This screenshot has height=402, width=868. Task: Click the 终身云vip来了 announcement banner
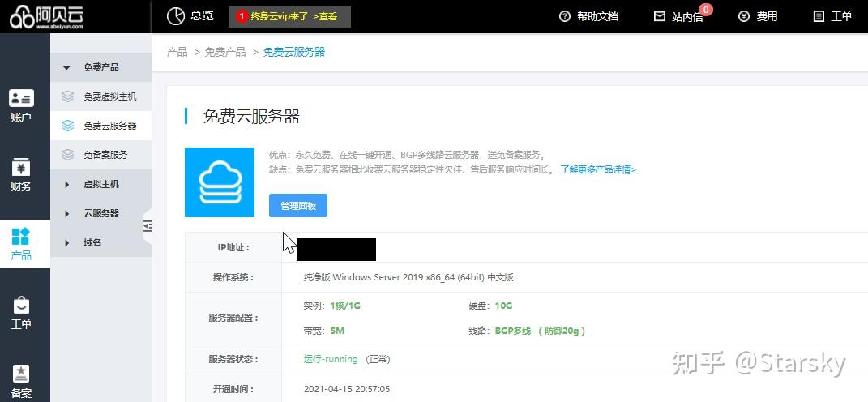(289, 16)
